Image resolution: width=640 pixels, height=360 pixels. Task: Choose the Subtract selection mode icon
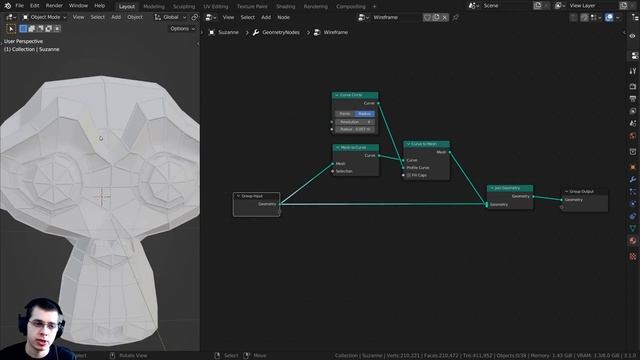point(40,29)
